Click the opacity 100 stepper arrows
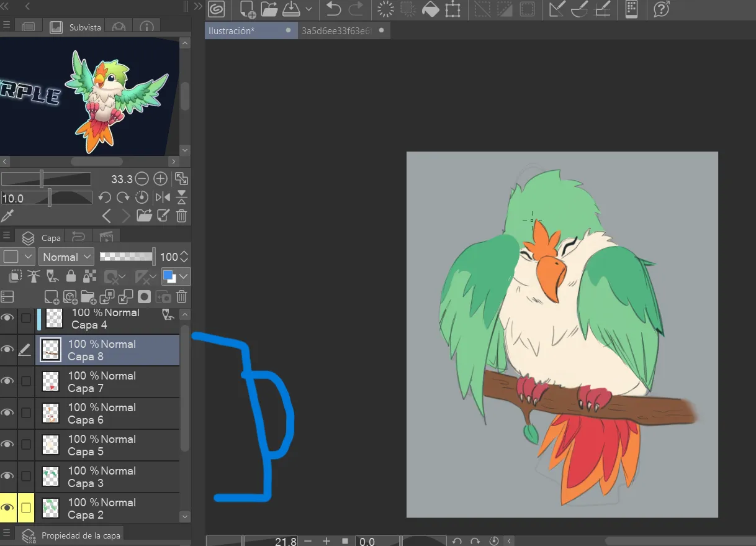Screen dimensions: 756x546 [x=184, y=257]
